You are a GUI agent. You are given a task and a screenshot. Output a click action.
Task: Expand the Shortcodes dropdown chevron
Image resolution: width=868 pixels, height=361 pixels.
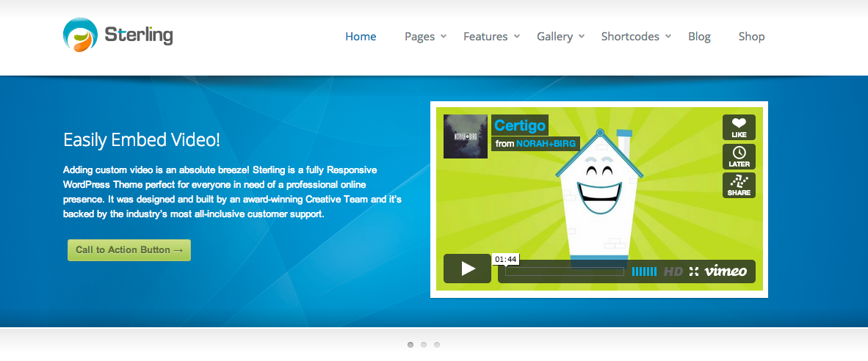(x=668, y=37)
